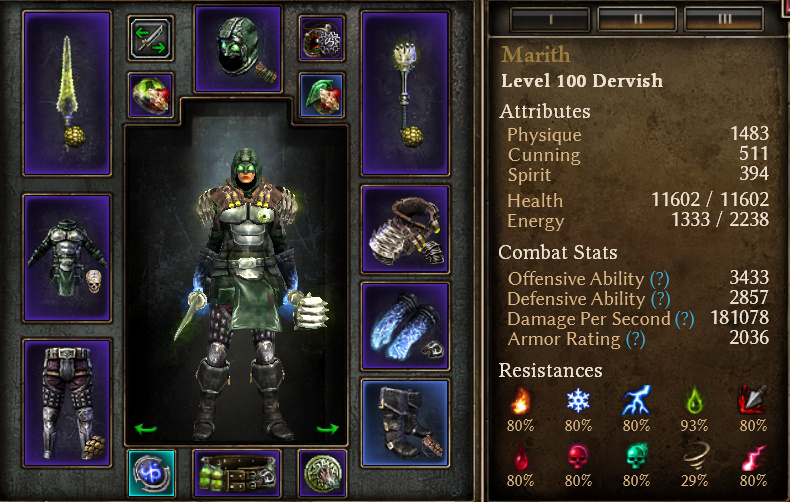This screenshot has height=502, width=790.
Task: Open character tab III
Action: click(x=725, y=20)
